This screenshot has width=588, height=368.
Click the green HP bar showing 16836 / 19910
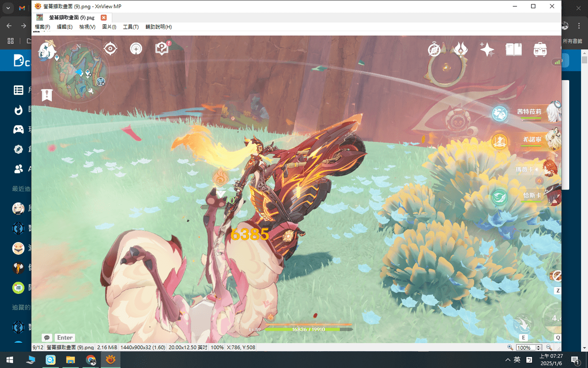(x=309, y=329)
